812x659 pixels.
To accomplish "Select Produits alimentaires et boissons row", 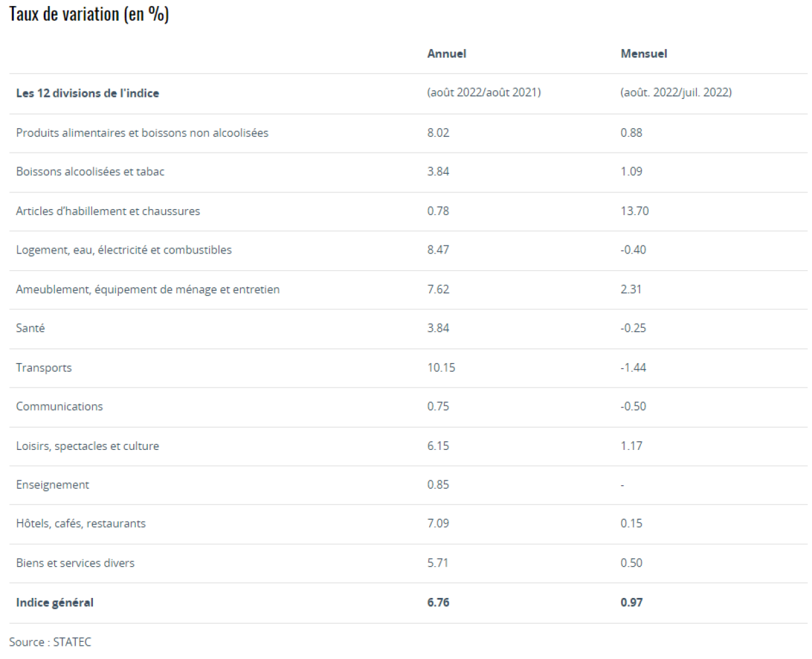I will click(x=142, y=133).
